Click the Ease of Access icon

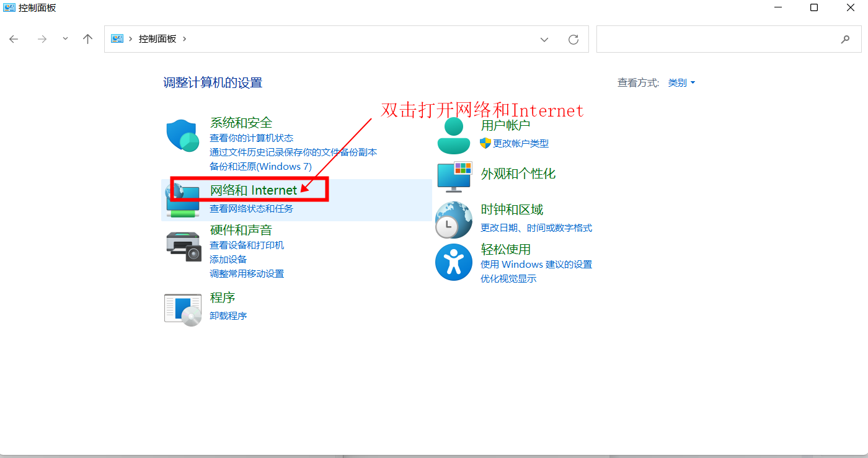pos(454,262)
